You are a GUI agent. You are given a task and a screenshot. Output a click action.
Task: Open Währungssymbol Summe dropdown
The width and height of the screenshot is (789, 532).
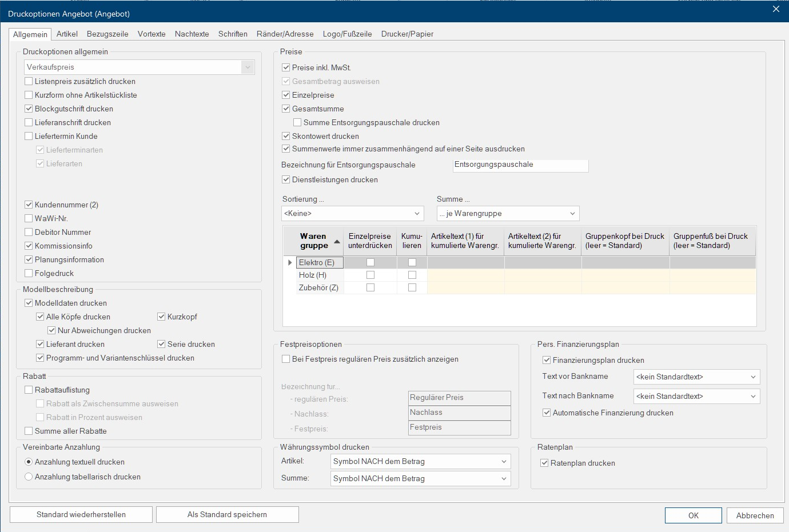421,479
